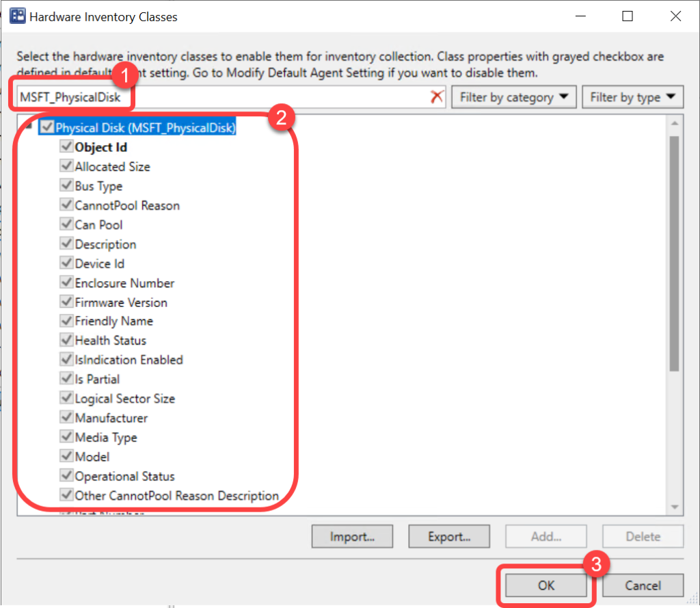The height and width of the screenshot is (608, 700).
Task: Click the scrollbar down arrow
Action: (674, 507)
